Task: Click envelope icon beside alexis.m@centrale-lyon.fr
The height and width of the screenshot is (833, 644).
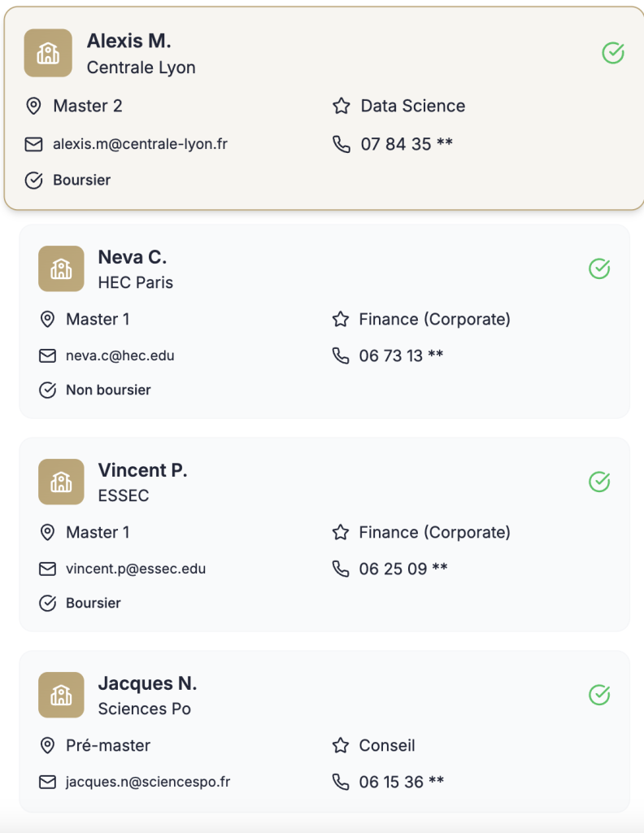Action: 33,144
